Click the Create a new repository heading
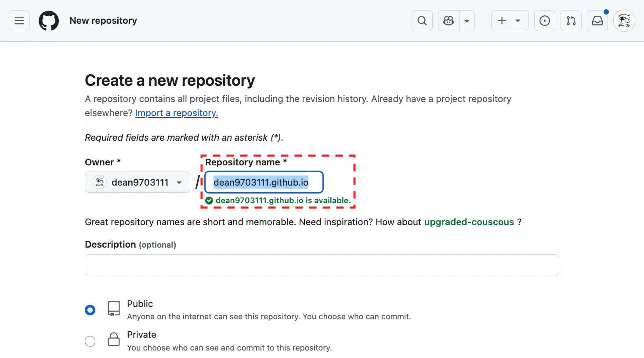644x358 pixels. (x=170, y=80)
